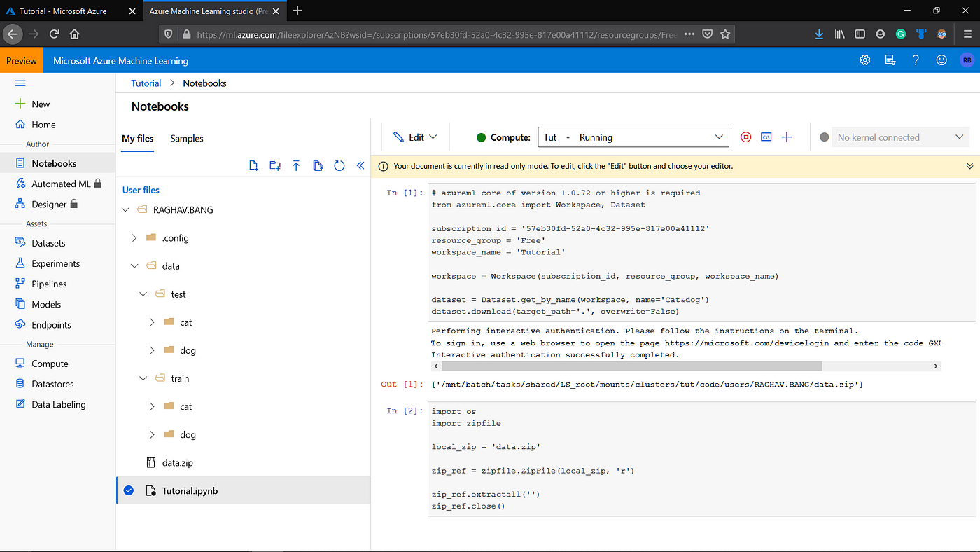Upload files using the up-arrow icon

click(296, 165)
